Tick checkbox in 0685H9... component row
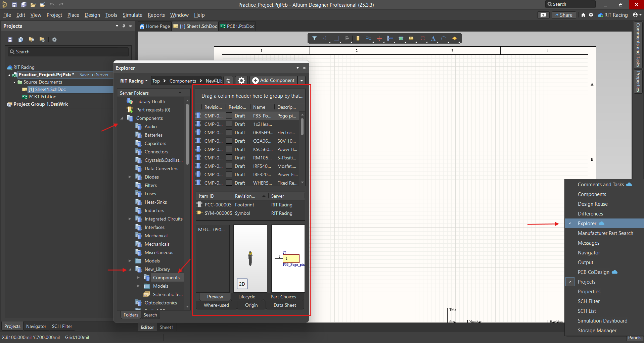 [229, 132]
